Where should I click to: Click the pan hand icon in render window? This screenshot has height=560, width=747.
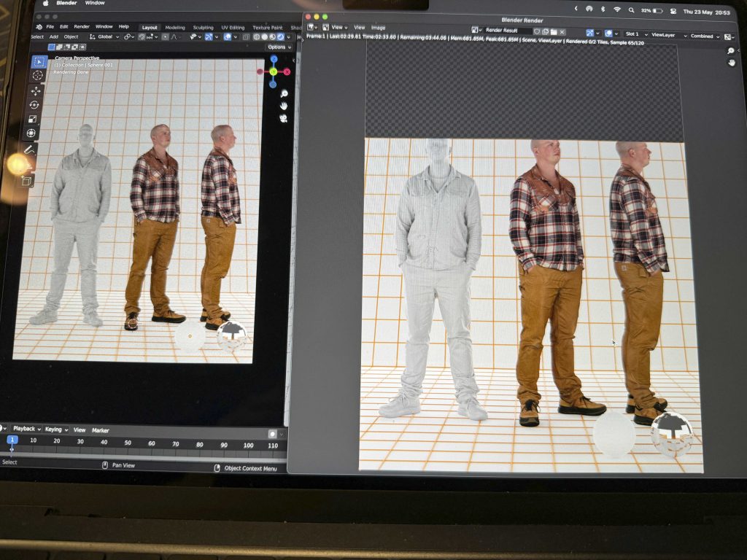pyautogui.click(x=732, y=63)
